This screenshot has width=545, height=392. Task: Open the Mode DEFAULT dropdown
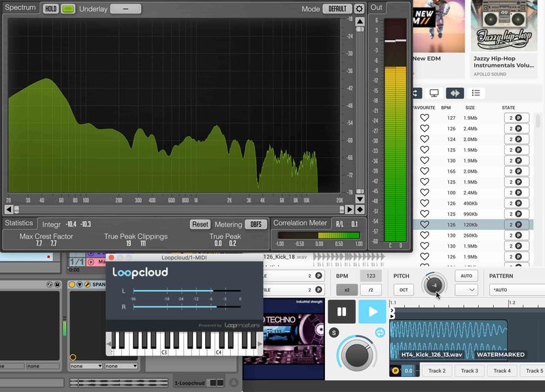[337, 9]
